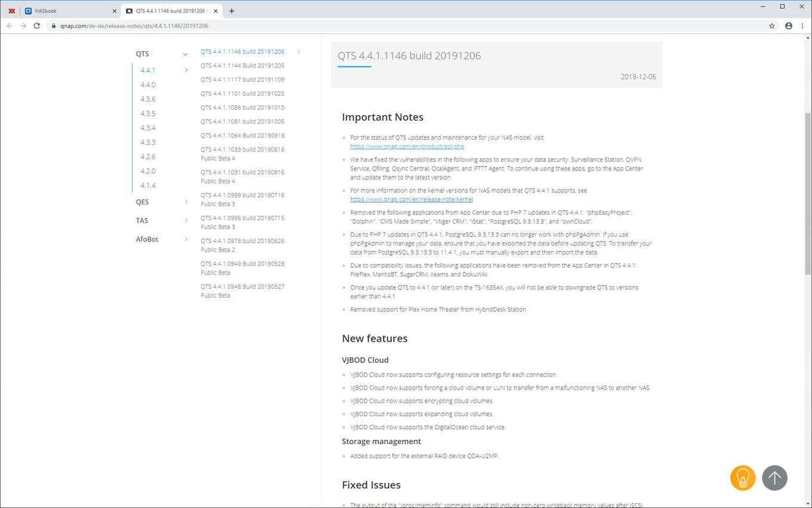Open QTS 4.4.1.1117 build 20191109
This screenshot has height=508, width=812.
[242, 79]
